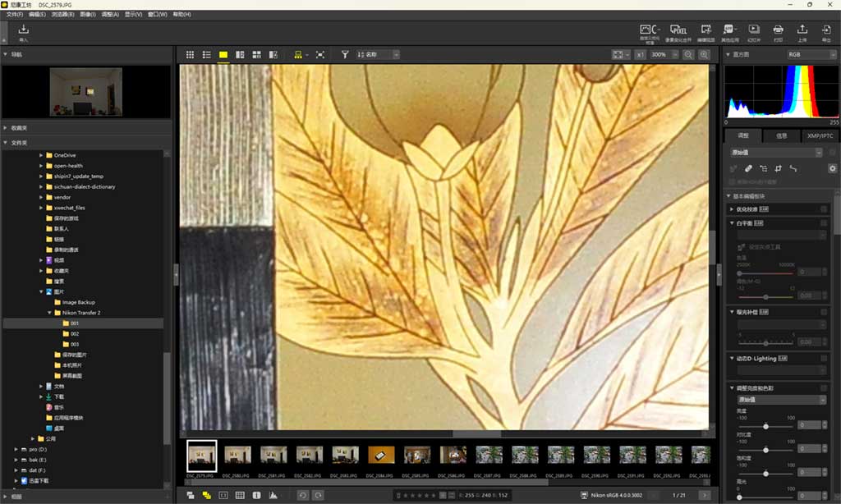Start a slideshow from the top toolbar
841x504 pixels.
click(753, 31)
